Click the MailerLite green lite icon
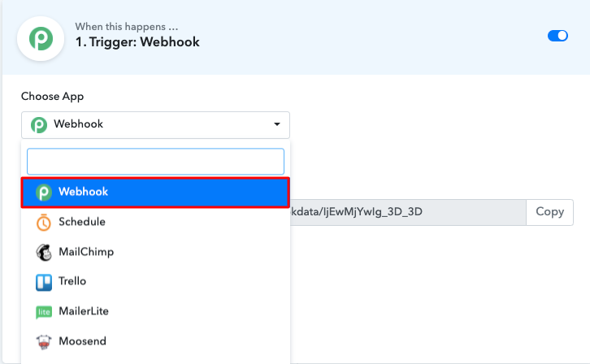This screenshot has height=364, width=590. (44, 312)
